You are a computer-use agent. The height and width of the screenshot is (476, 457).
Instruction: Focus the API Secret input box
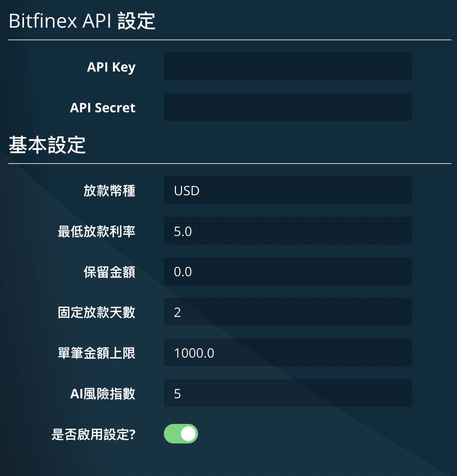click(288, 107)
